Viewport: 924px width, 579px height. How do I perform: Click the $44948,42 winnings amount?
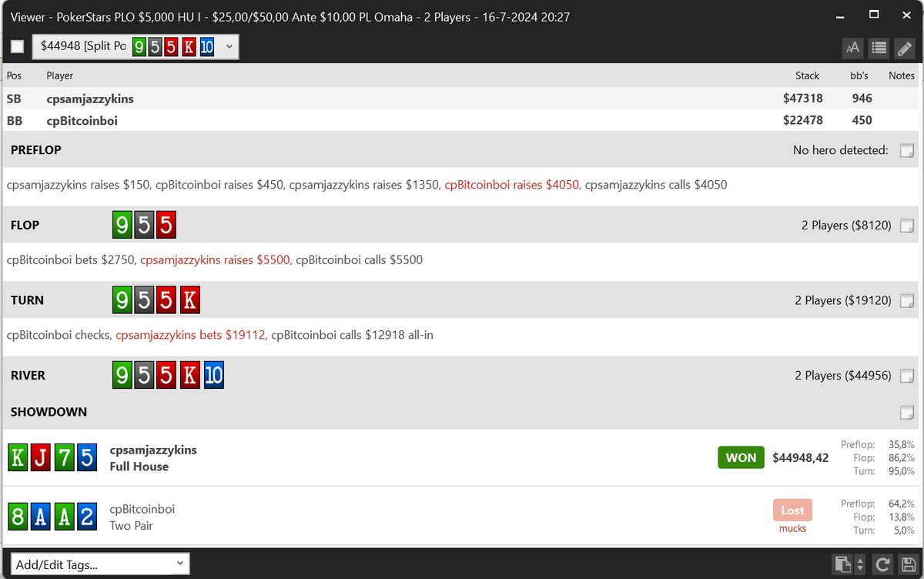(801, 457)
